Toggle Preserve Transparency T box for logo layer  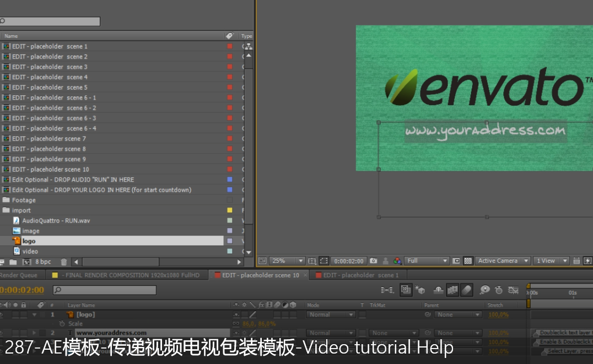pyautogui.click(x=362, y=314)
